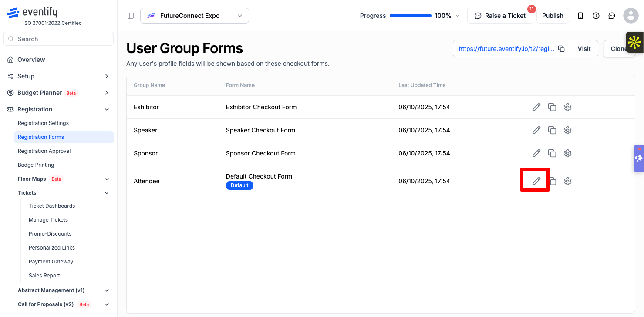Image resolution: width=644 pixels, height=317 pixels.
Task: Open the FutureConnect Expo event dropdown
Action: pyautogui.click(x=195, y=16)
